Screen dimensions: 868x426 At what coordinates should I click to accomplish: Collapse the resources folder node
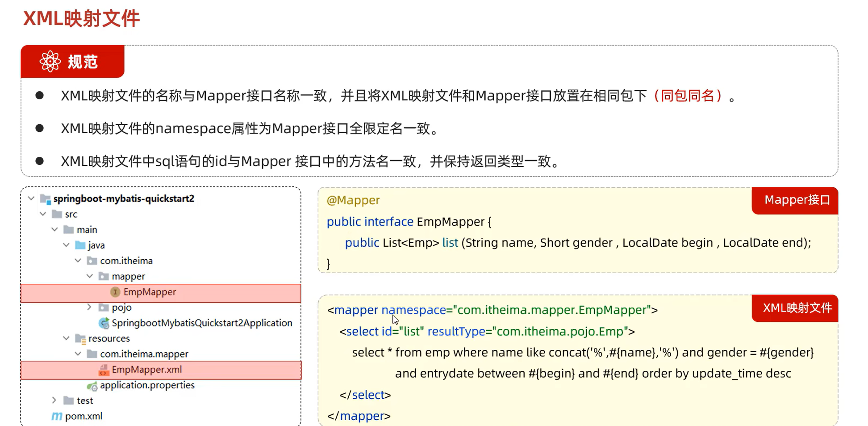(x=66, y=338)
